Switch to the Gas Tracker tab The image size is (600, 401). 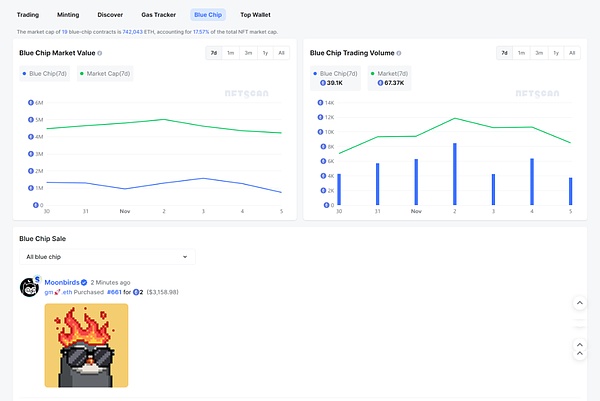[159, 15]
